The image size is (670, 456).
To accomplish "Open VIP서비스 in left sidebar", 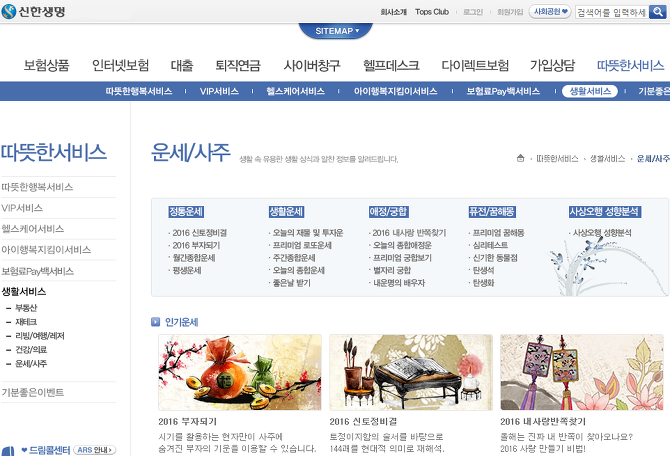I will [22, 208].
